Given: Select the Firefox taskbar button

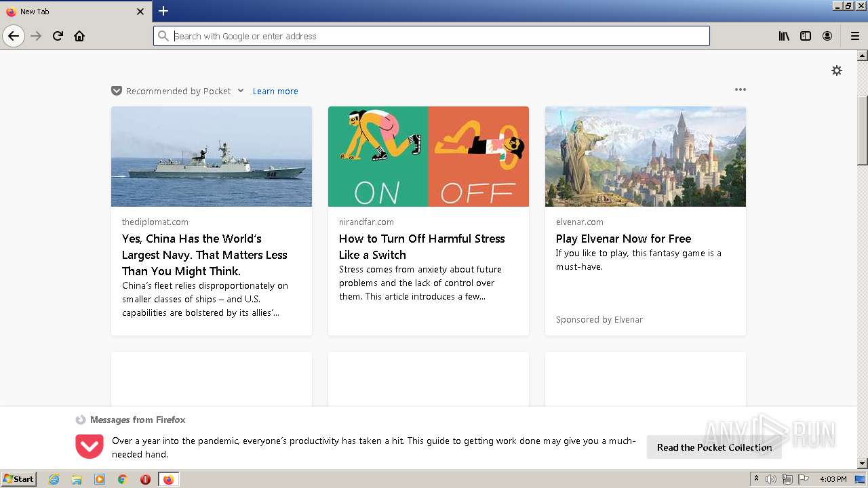Looking at the screenshot, I should [x=168, y=479].
